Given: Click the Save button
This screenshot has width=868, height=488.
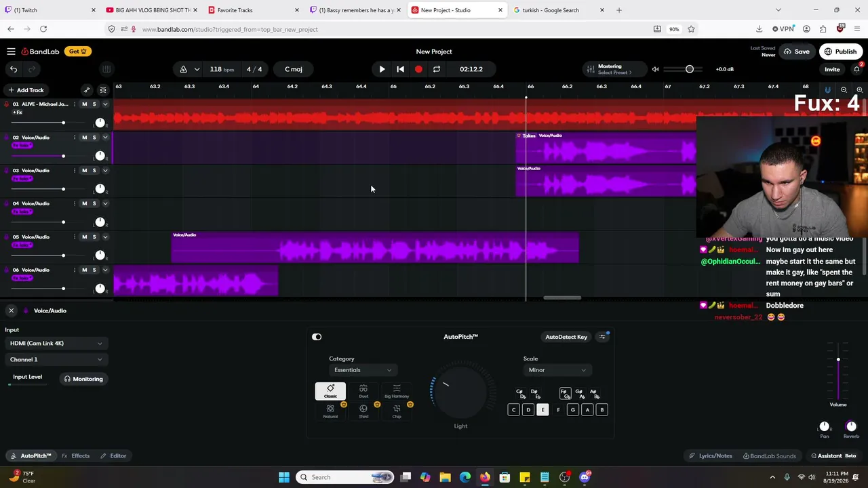Looking at the screenshot, I should coord(797,52).
